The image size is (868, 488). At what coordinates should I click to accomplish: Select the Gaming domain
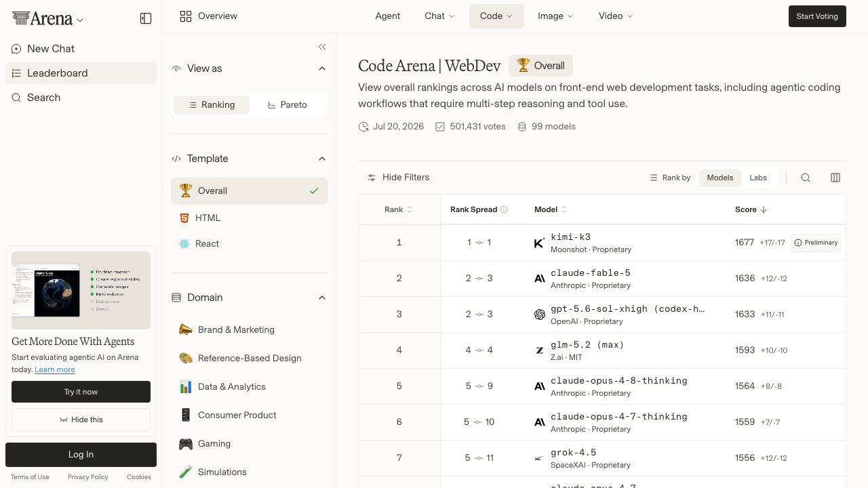pos(249,443)
